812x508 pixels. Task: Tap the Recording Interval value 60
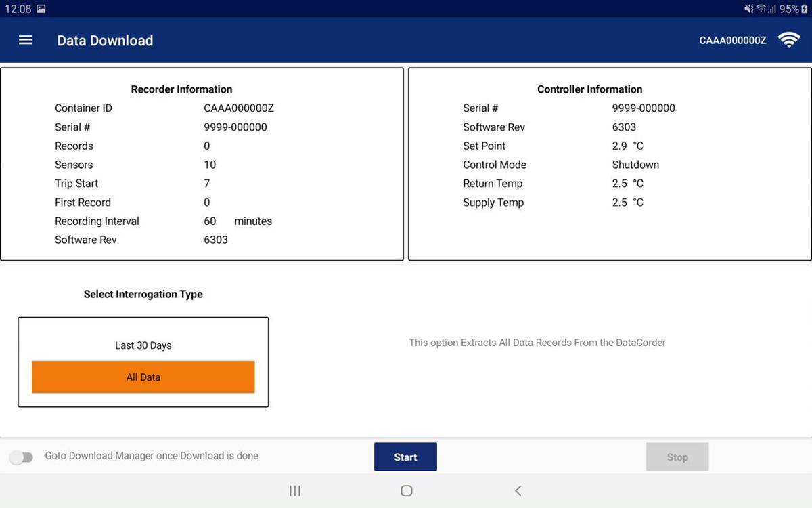click(x=210, y=221)
